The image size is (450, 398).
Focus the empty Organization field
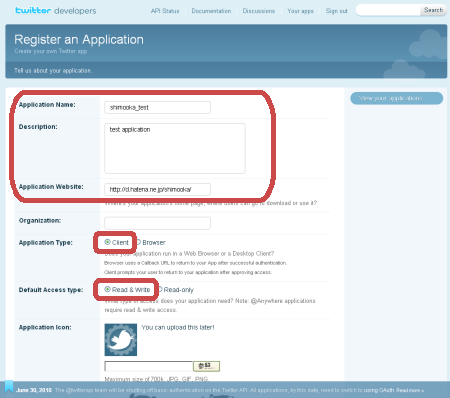[x=157, y=223]
